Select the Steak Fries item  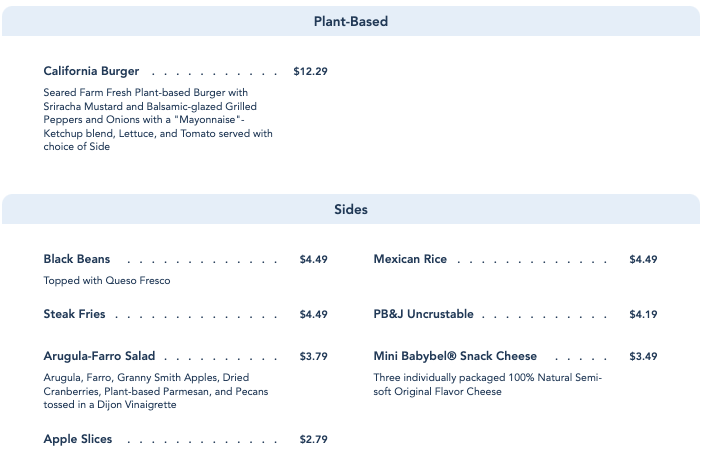(x=74, y=315)
